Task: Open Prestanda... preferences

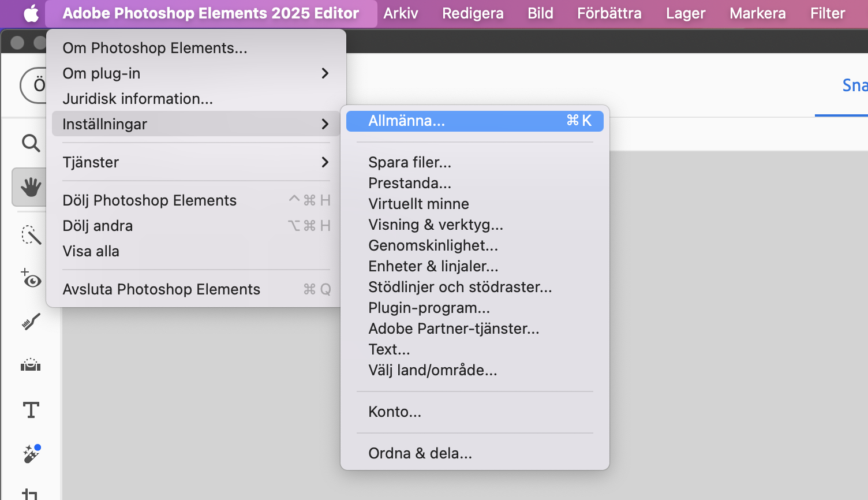Action: pyautogui.click(x=474, y=183)
